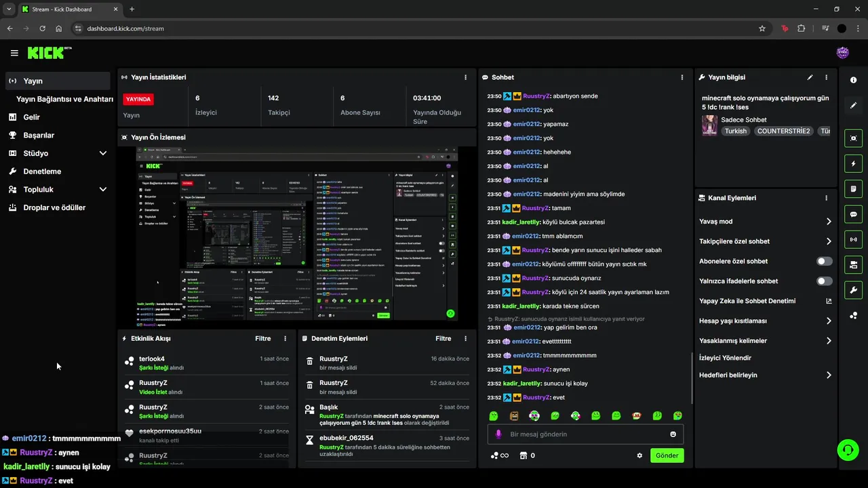Open the hamburger menu beside Kick logo

click(x=14, y=53)
